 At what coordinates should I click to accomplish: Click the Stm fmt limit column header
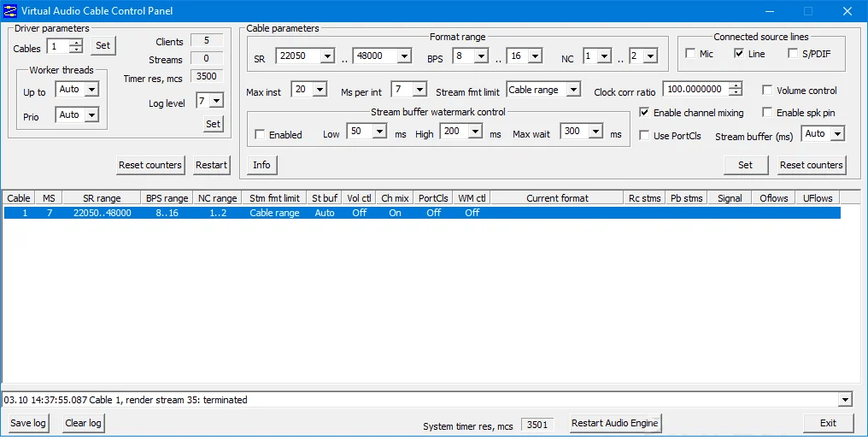[x=274, y=198]
